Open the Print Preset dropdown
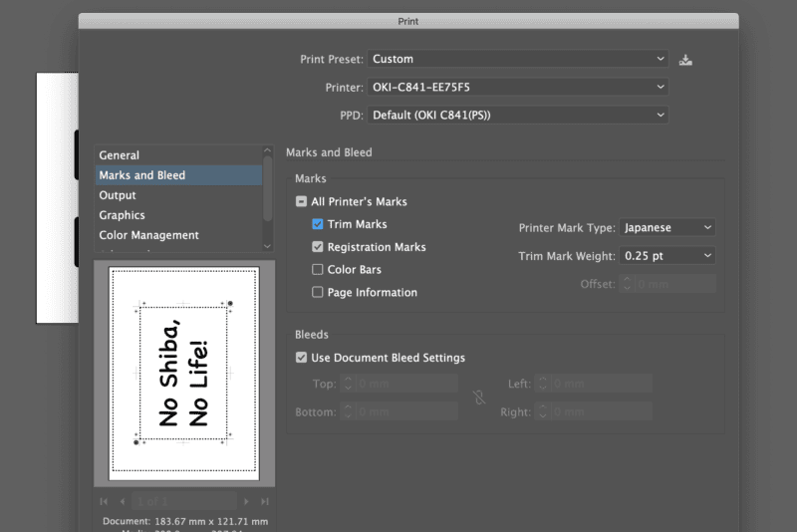 517,59
